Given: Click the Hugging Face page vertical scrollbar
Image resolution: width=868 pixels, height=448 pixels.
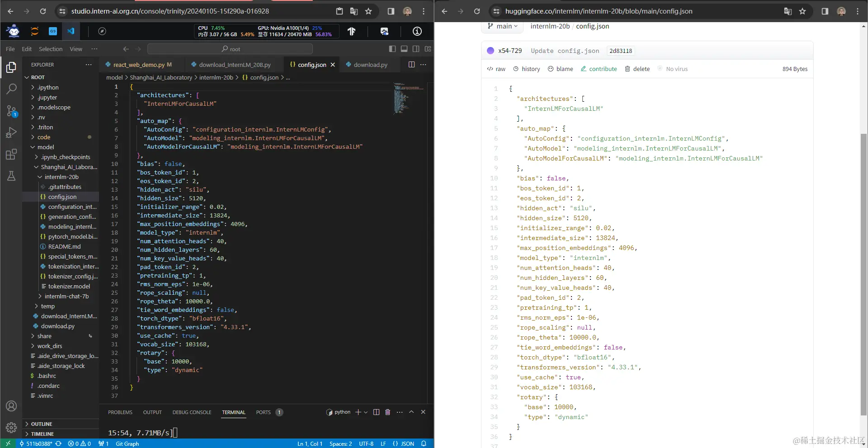Looking at the screenshot, I should 863,271.
